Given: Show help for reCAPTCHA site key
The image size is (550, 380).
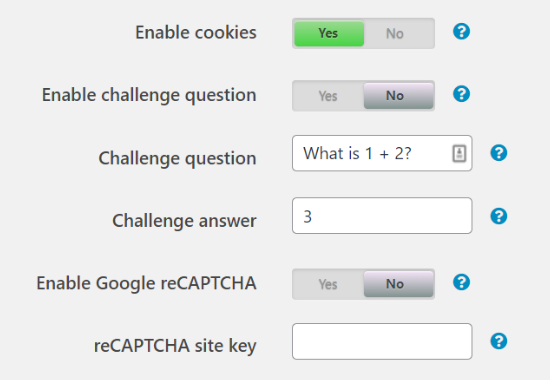Looking at the screenshot, I should pos(498,341).
